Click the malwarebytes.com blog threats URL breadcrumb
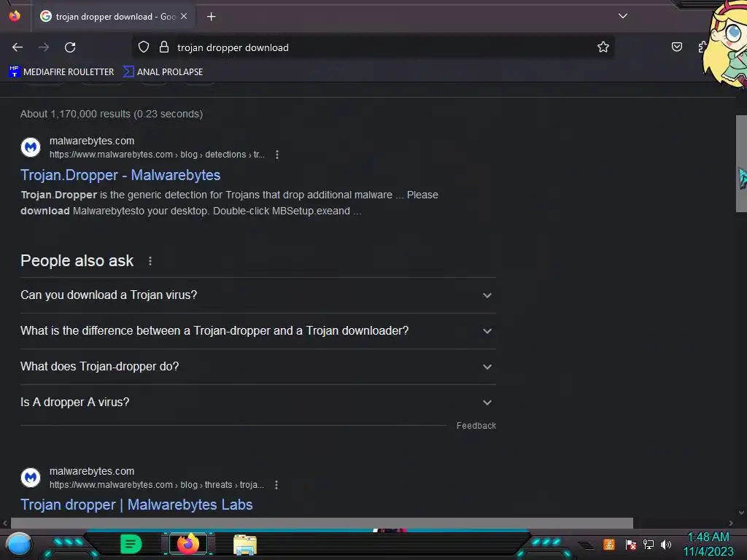The width and height of the screenshot is (747, 560). [x=157, y=485]
